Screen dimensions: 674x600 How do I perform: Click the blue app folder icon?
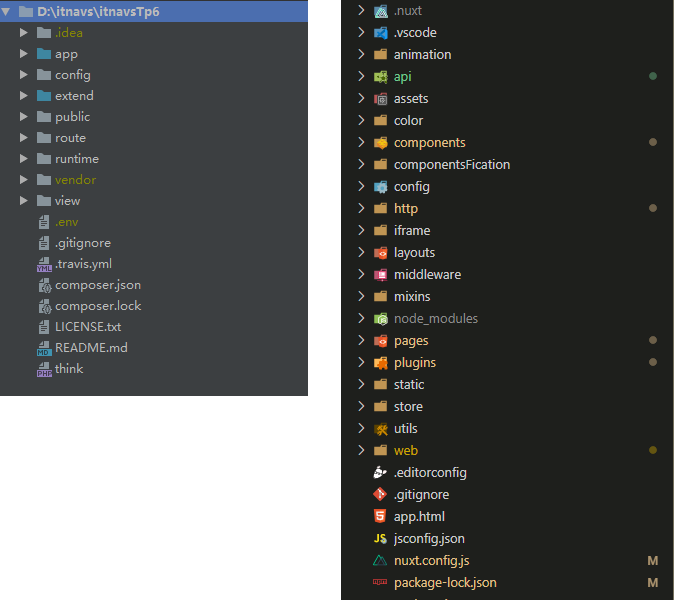(44, 54)
